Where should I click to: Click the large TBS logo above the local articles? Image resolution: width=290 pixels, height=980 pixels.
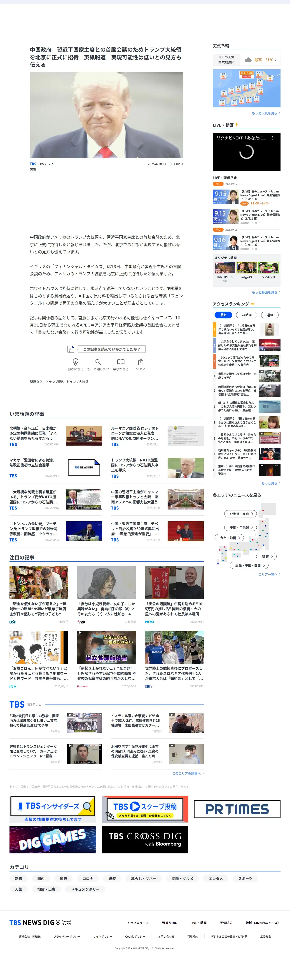point(17,704)
